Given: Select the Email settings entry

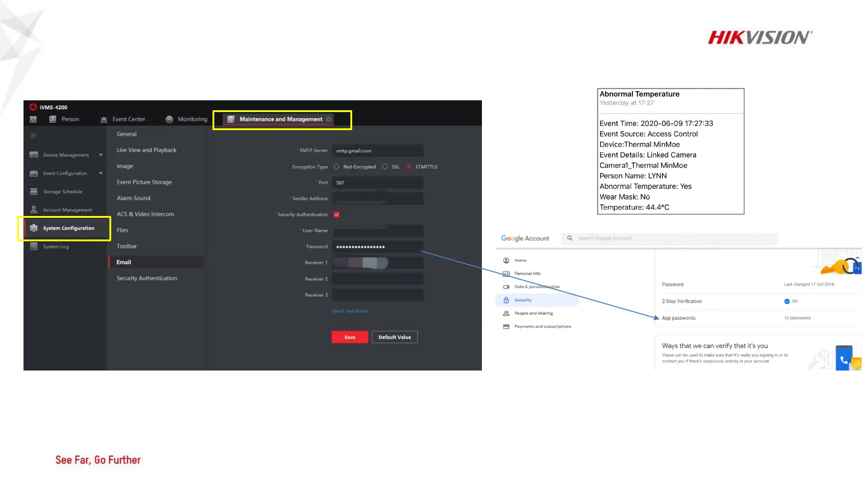Looking at the screenshot, I should click(156, 262).
